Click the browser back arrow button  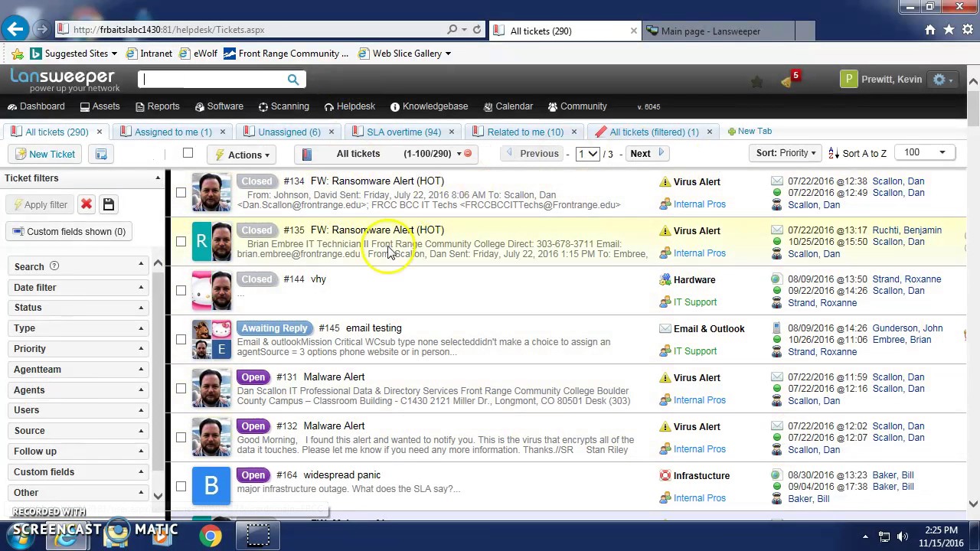click(15, 29)
